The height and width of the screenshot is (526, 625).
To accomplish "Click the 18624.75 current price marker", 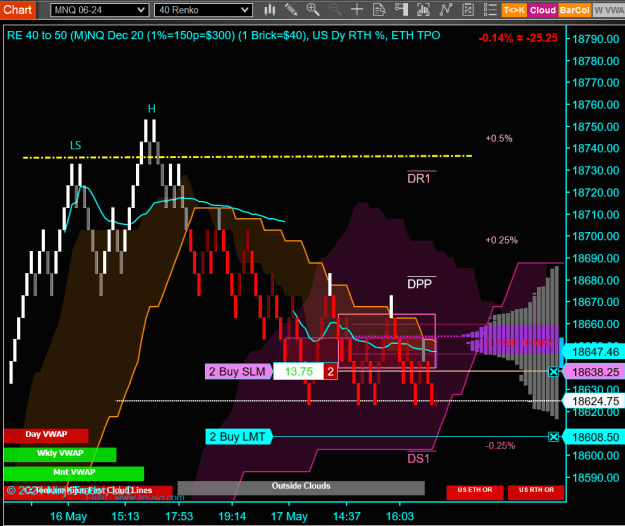I will 594,401.
